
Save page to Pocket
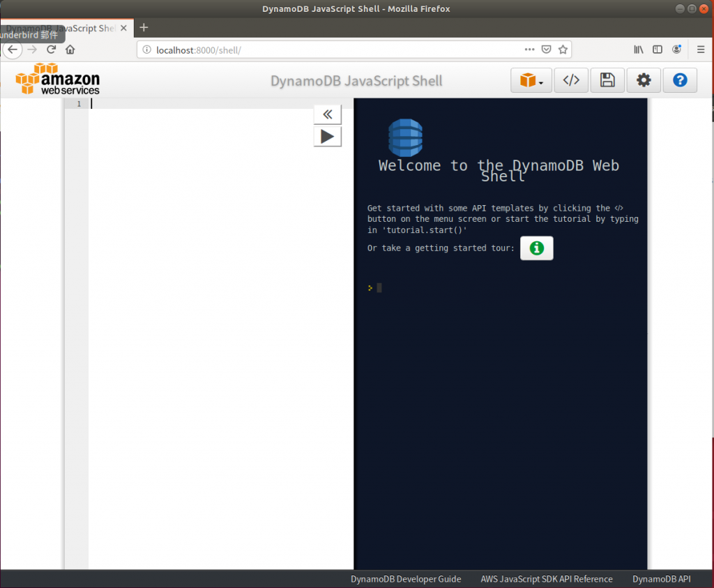tap(547, 50)
